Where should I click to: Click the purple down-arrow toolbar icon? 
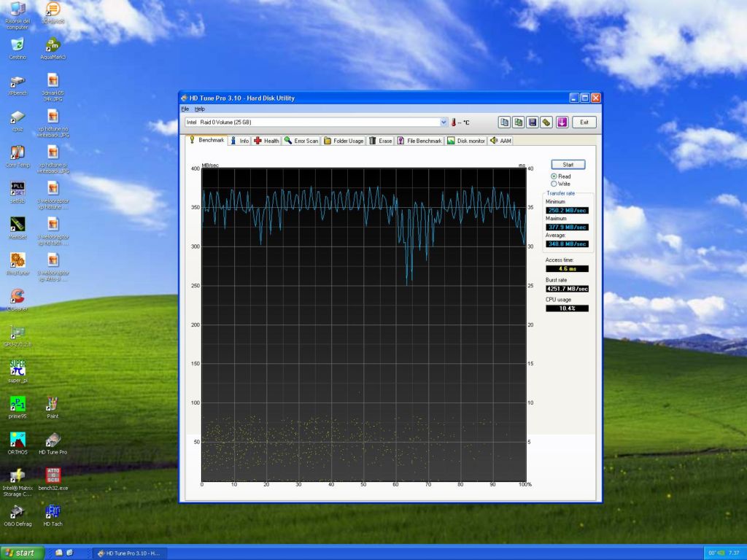pos(562,122)
